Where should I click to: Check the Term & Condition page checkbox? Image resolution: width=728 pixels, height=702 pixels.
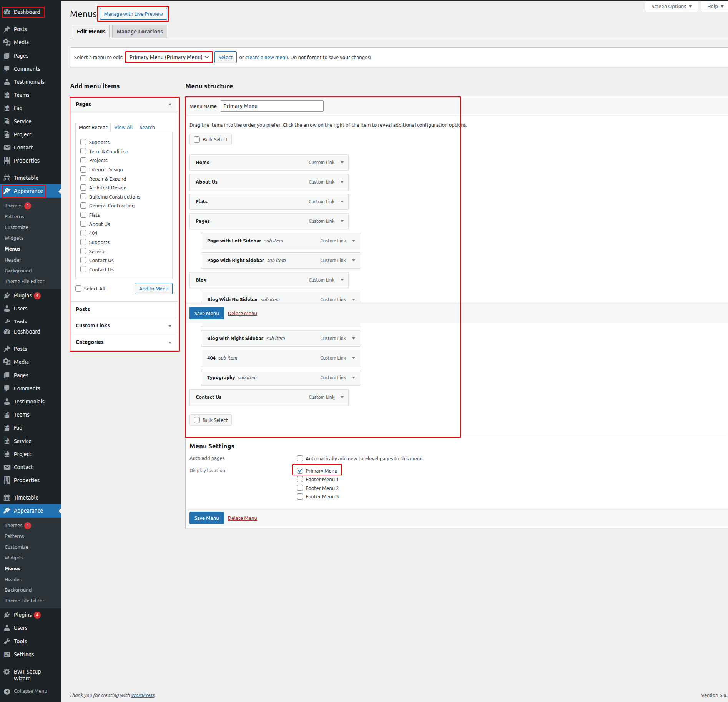pyautogui.click(x=83, y=151)
